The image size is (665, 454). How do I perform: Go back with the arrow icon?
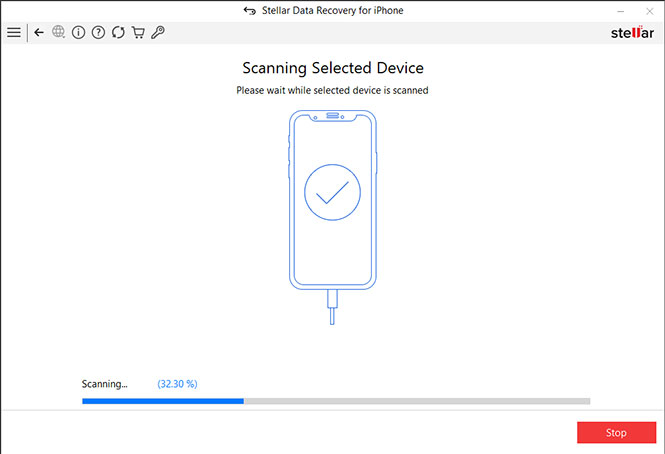click(39, 32)
